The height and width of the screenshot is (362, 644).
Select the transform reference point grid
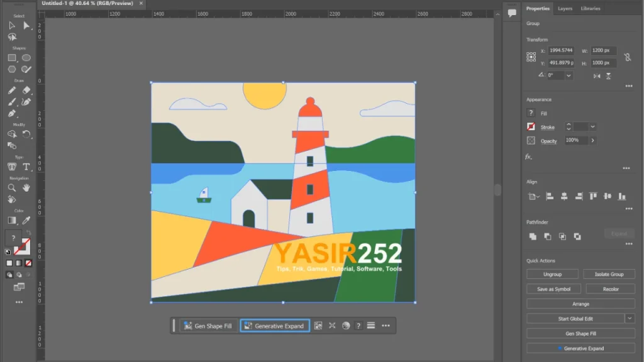click(531, 57)
